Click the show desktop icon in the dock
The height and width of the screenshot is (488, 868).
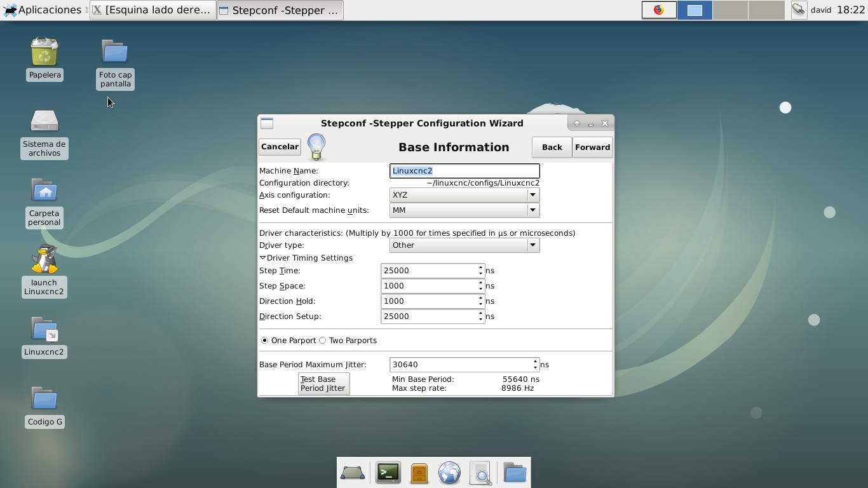tap(353, 473)
